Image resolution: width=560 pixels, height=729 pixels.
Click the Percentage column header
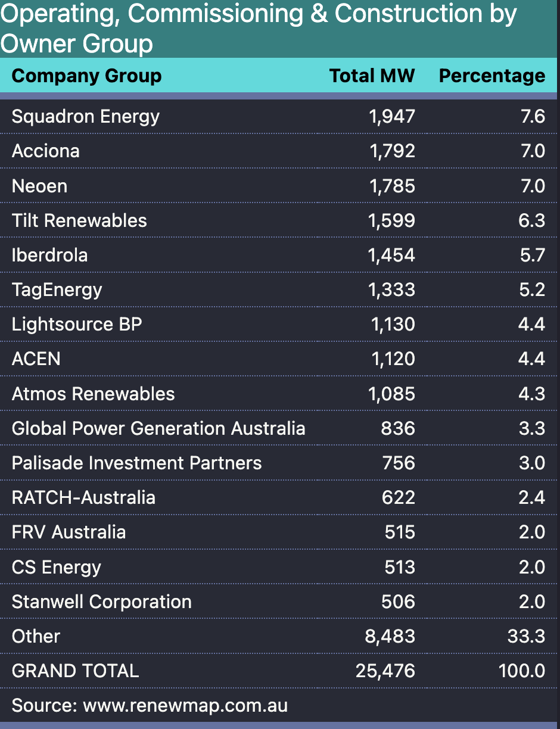(491, 76)
